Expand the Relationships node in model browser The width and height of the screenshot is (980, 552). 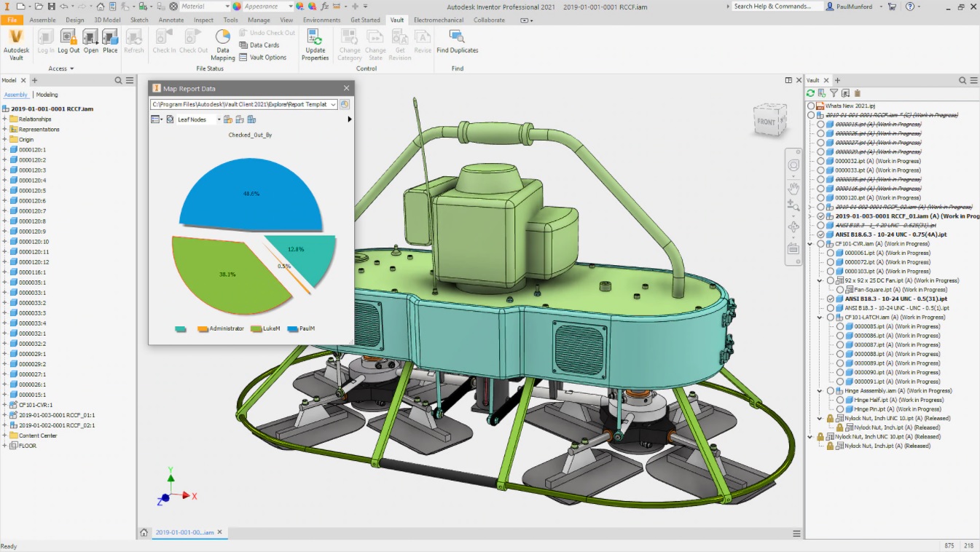pyautogui.click(x=4, y=119)
